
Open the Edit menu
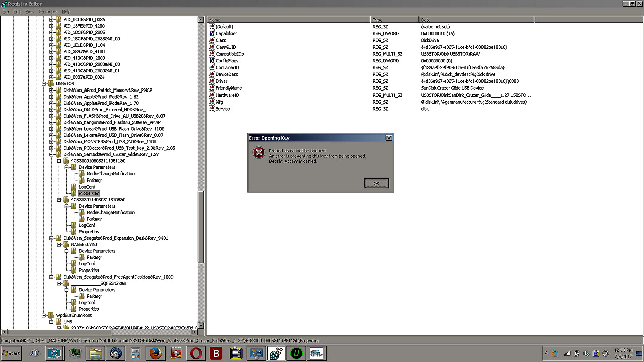point(17,11)
